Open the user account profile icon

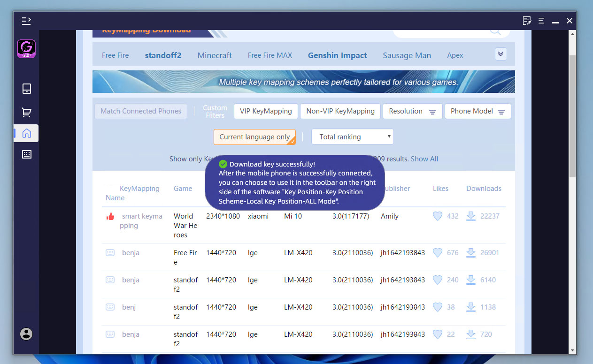[x=26, y=334]
